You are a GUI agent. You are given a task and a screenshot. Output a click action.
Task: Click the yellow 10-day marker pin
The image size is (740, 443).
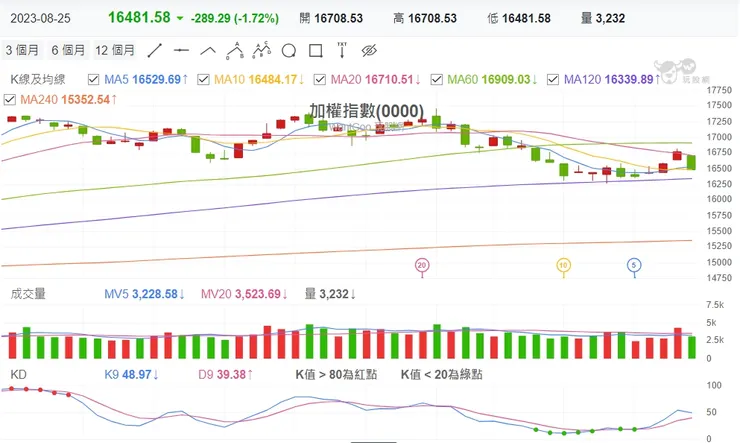pos(563,267)
